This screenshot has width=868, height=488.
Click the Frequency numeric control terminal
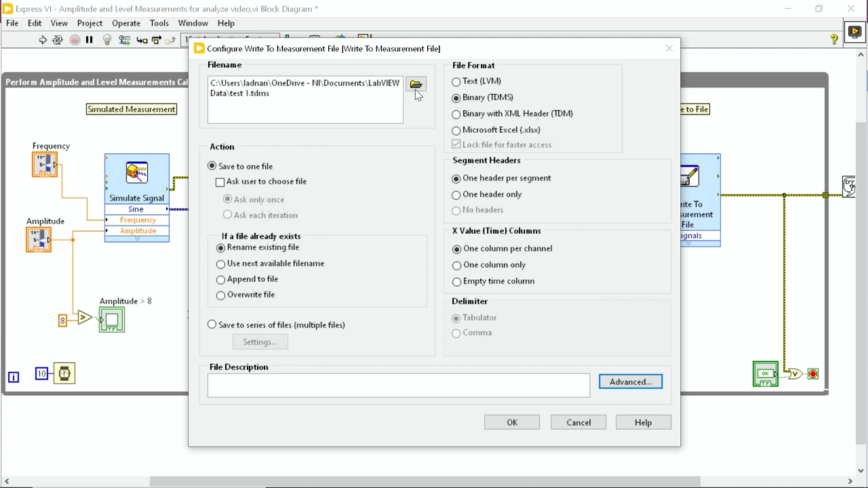pyautogui.click(x=45, y=165)
